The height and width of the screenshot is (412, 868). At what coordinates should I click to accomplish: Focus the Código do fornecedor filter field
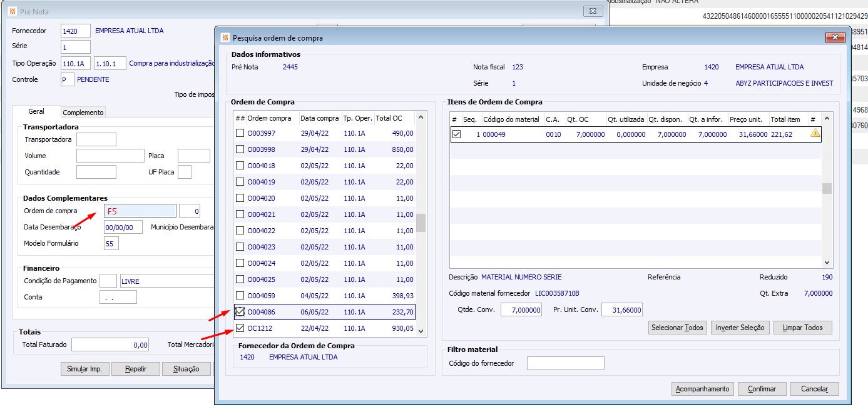pyautogui.click(x=565, y=363)
